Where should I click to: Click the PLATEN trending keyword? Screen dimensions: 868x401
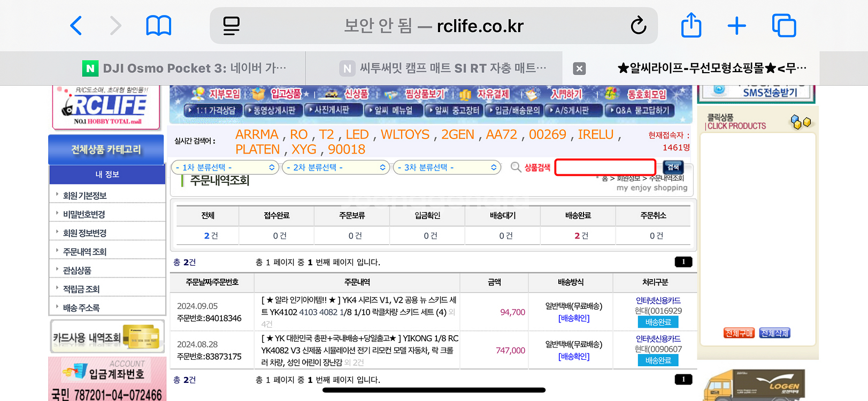[x=257, y=150]
